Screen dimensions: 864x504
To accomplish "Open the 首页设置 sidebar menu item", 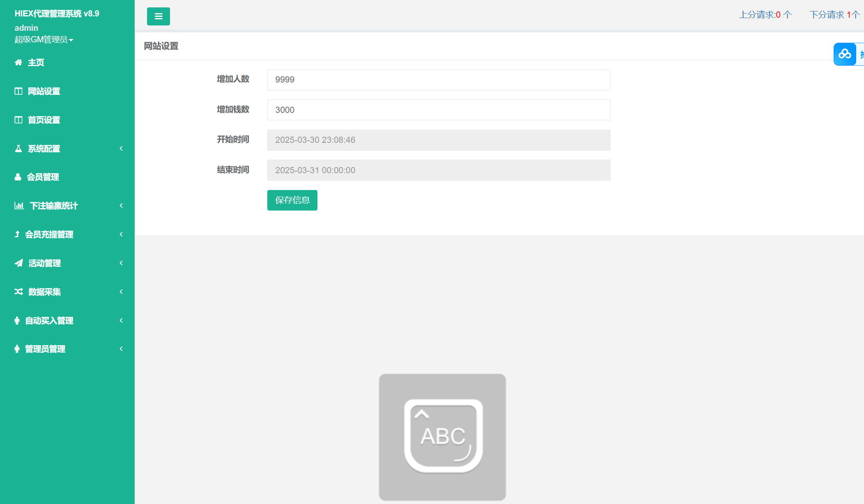I will [44, 120].
